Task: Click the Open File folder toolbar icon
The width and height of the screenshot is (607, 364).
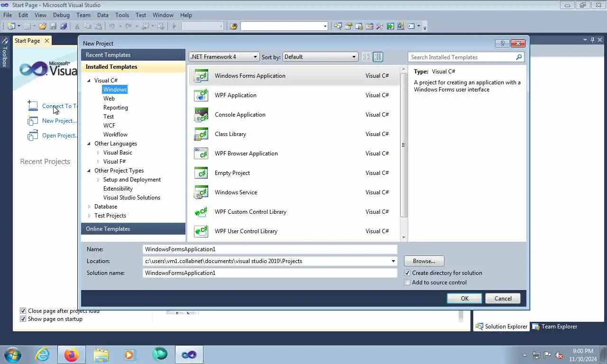Action: [x=43, y=26]
